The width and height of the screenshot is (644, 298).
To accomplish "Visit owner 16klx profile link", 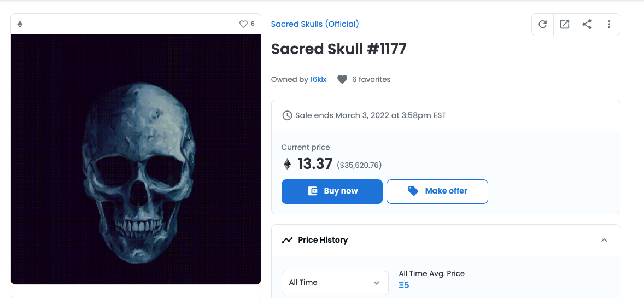I will (318, 79).
